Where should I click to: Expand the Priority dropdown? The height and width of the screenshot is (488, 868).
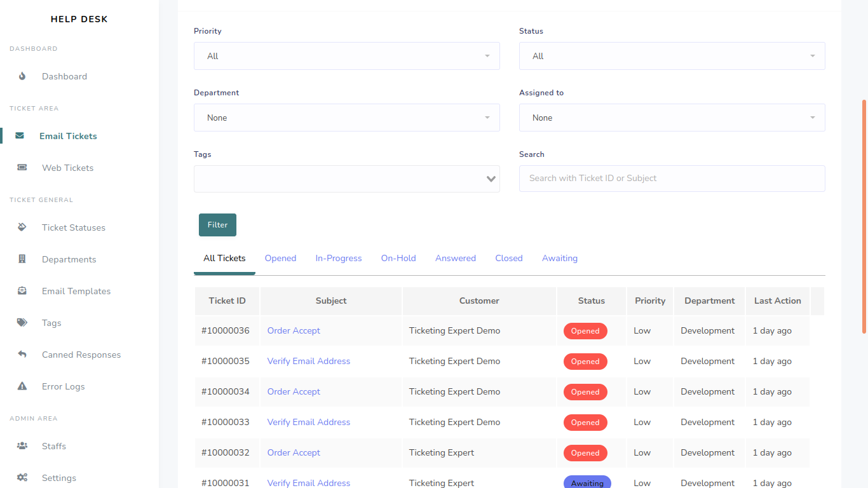346,56
